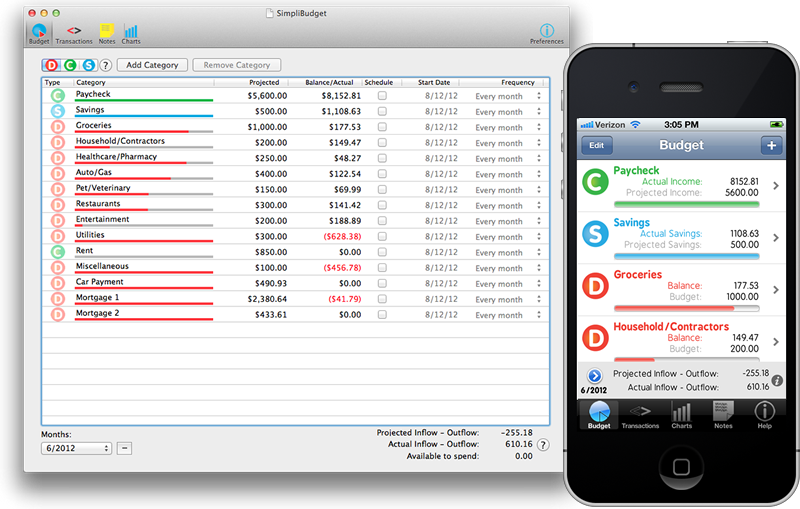Switch to Transactions tab on iPhone
The width and height of the screenshot is (800, 509).
[x=640, y=415]
